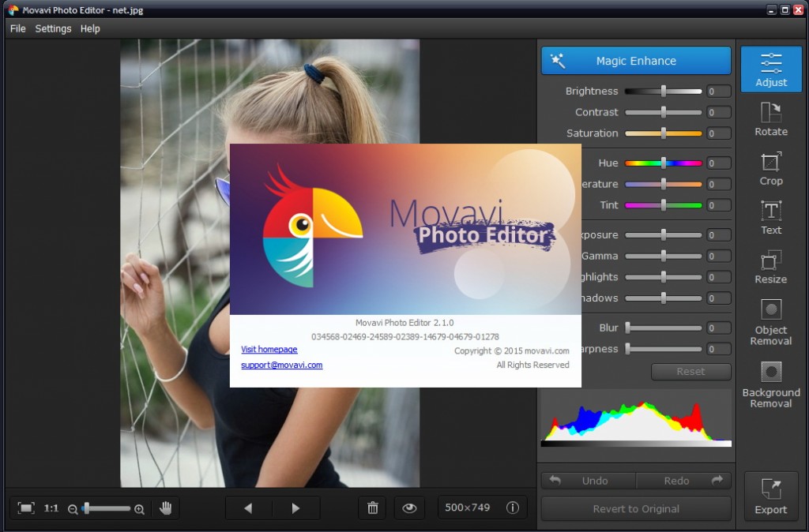
Task: Click the Sharpness value field
Action: [718, 349]
